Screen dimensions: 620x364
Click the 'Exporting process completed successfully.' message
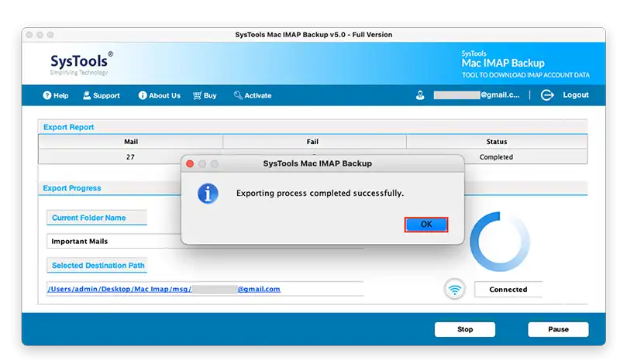click(320, 194)
